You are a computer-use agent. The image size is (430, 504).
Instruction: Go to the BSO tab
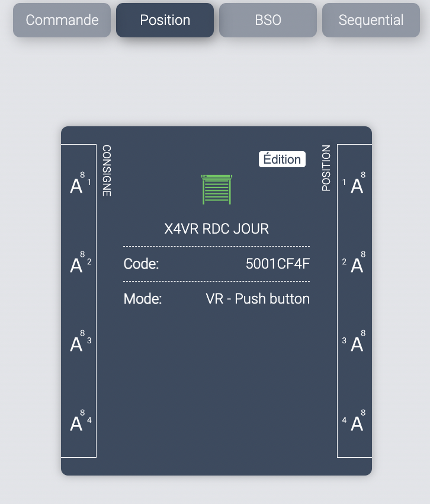268,20
